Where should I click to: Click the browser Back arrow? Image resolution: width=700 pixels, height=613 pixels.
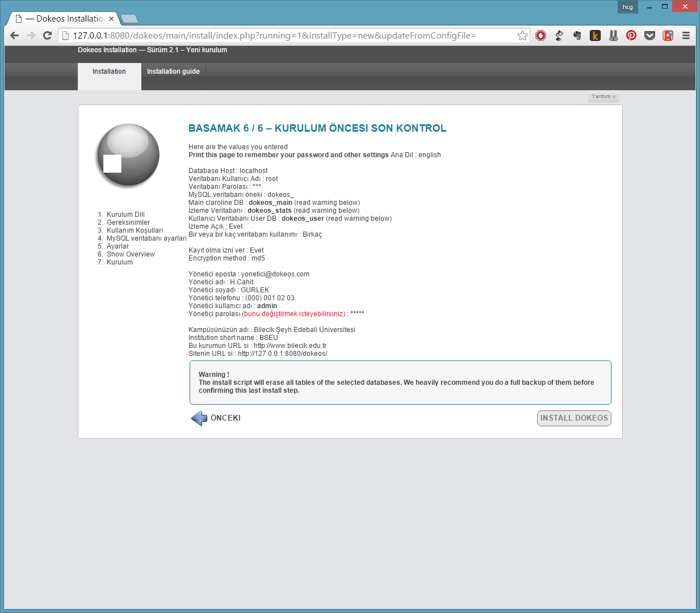(15, 35)
